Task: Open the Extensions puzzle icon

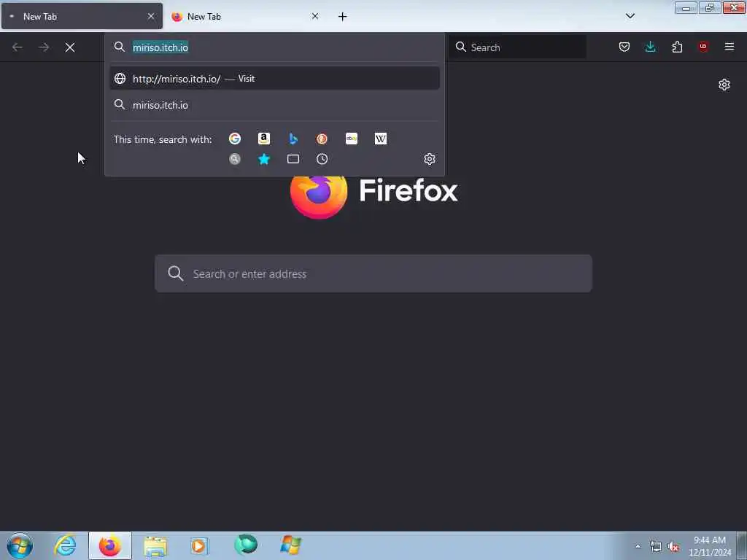Action: 677,47
